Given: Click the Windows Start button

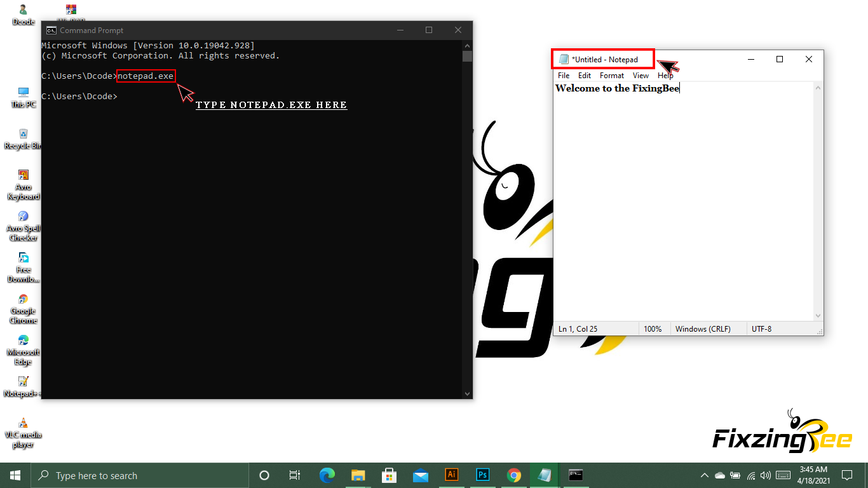Looking at the screenshot, I should [x=15, y=475].
